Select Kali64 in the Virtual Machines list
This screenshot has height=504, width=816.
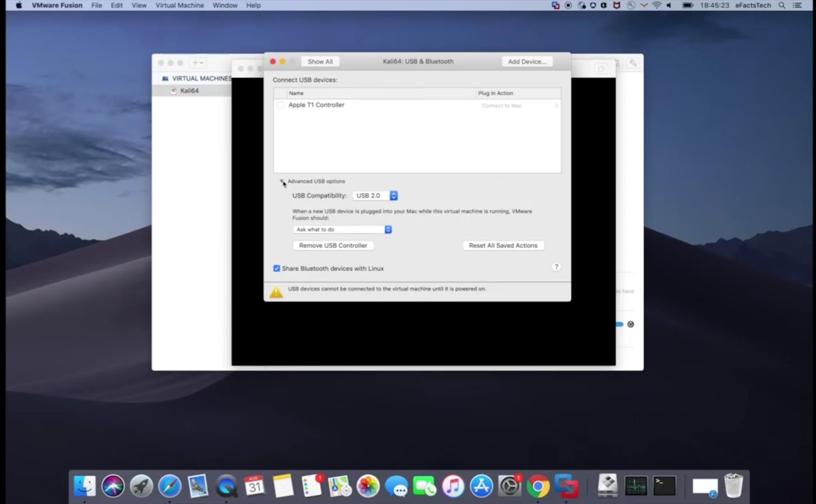189,91
